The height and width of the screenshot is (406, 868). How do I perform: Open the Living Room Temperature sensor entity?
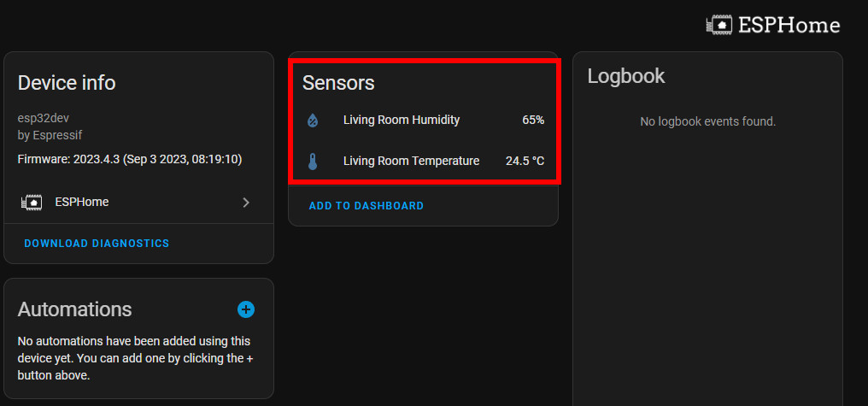pos(411,161)
